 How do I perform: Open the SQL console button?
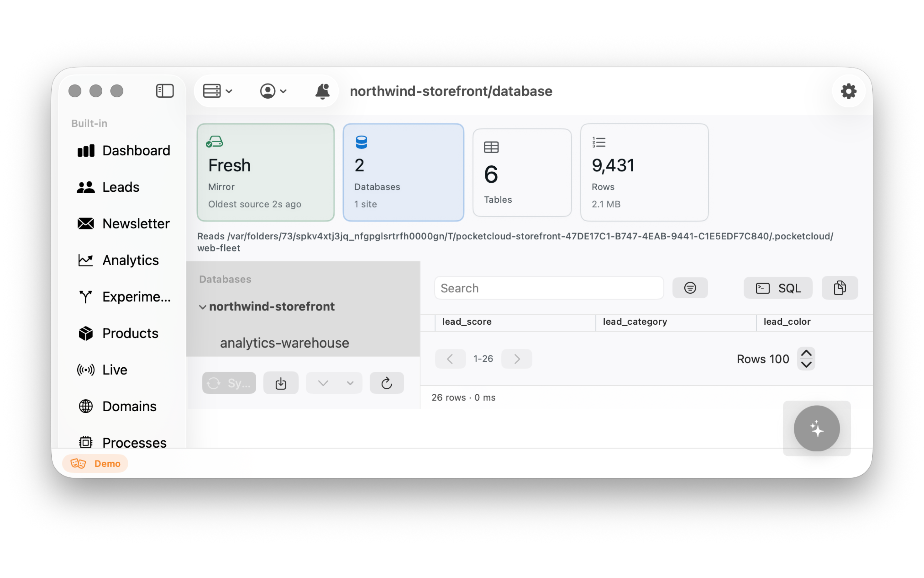coord(778,288)
